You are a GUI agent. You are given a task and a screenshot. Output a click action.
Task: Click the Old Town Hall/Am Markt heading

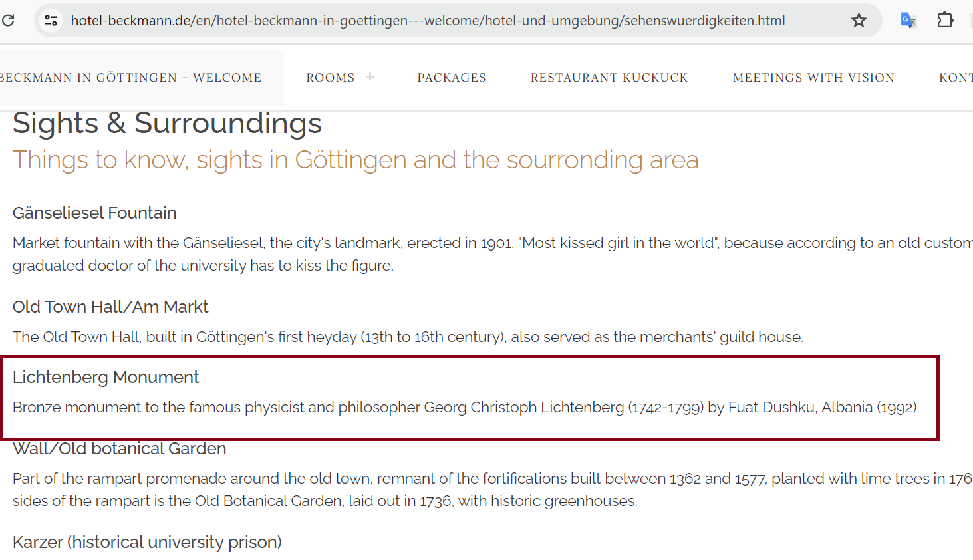pos(110,307)
